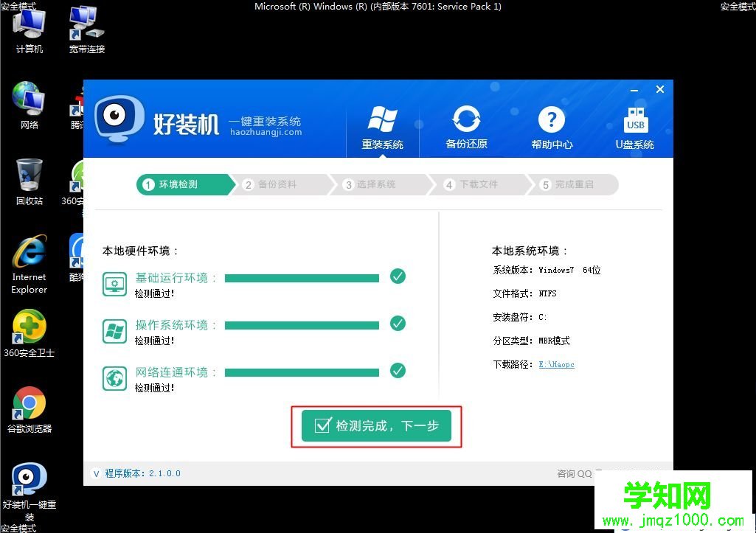This screenshot has height=533, width=756.
Task: Click the green checkmark beside 网络连通环境
Action: point(398,371)
